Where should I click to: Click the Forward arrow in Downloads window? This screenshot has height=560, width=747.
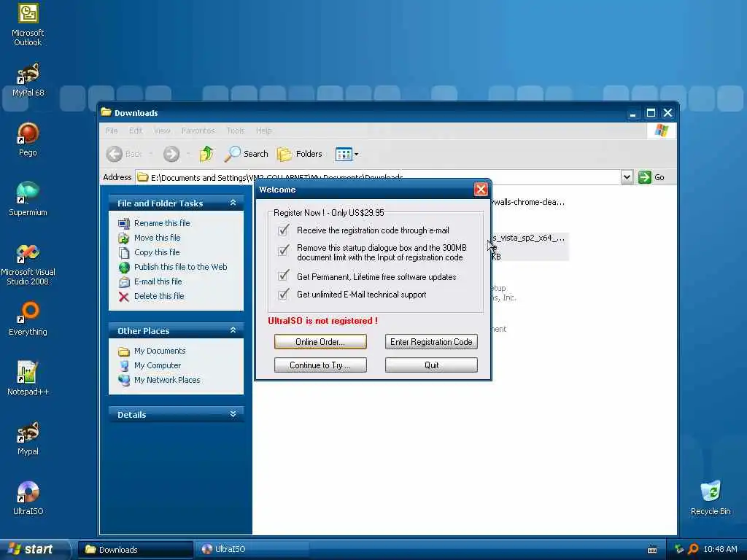(171, 154)
